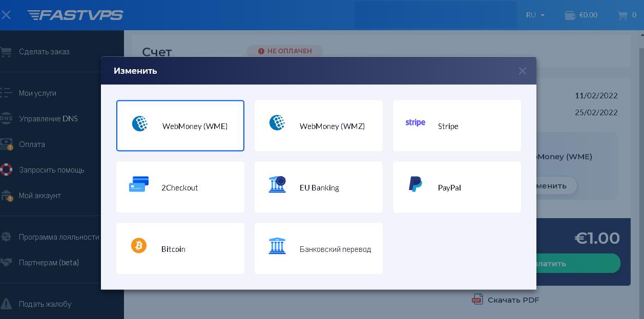Open the wallet balance €0.00

tap(581, 15)
